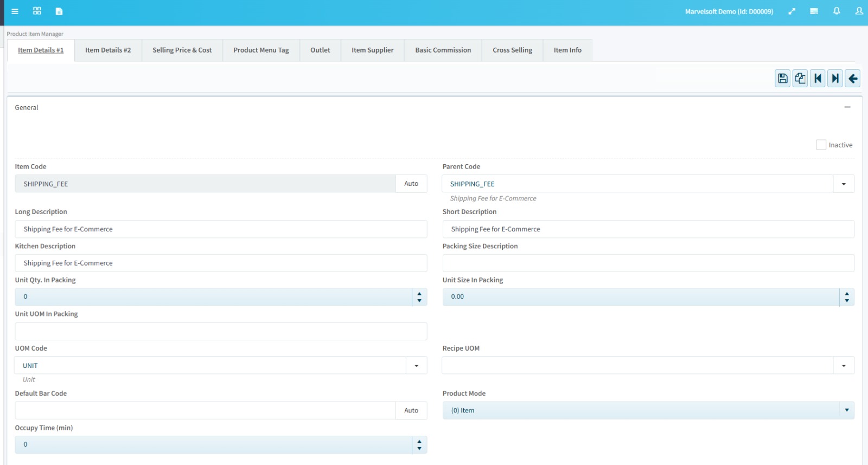Go to next record icon
This screenshot has height=465, width=868.
pyautogui.click(x=835, y=79)
